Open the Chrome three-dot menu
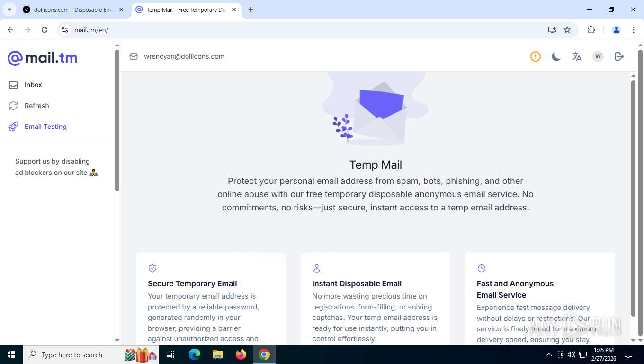 (634, 30)
